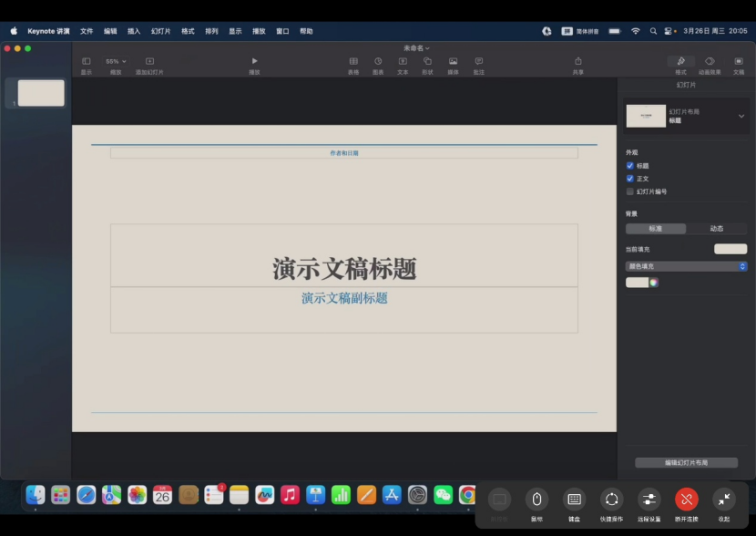The width and height of the screenshot is (756, 536).
Task: Click the 编辑幻灯片布局 button
Action: pyautogui.click(x=686, y=463)
